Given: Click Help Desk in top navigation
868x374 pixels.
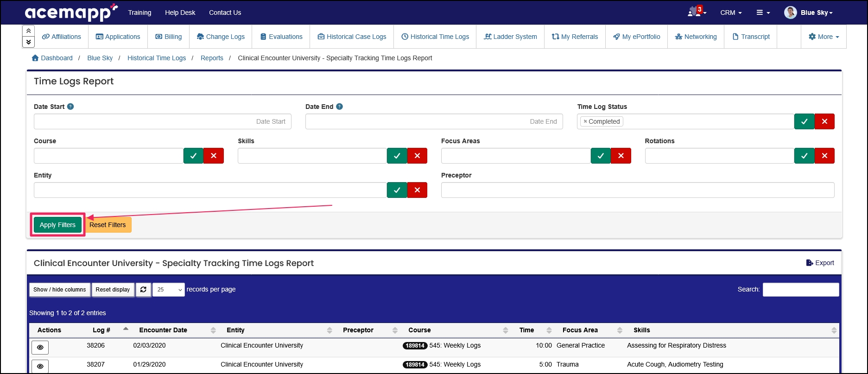Looking at the screenshot, I should [180, 13].
